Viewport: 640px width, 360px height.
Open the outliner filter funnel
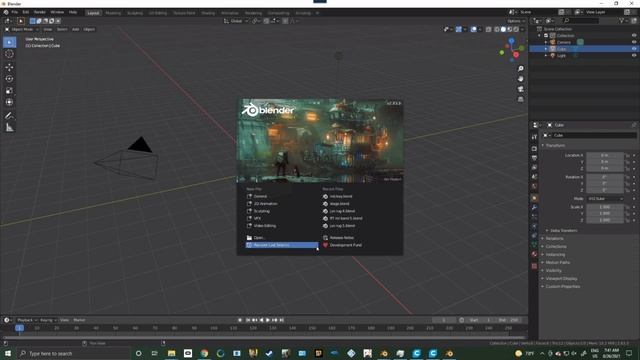tap(622, 20)
